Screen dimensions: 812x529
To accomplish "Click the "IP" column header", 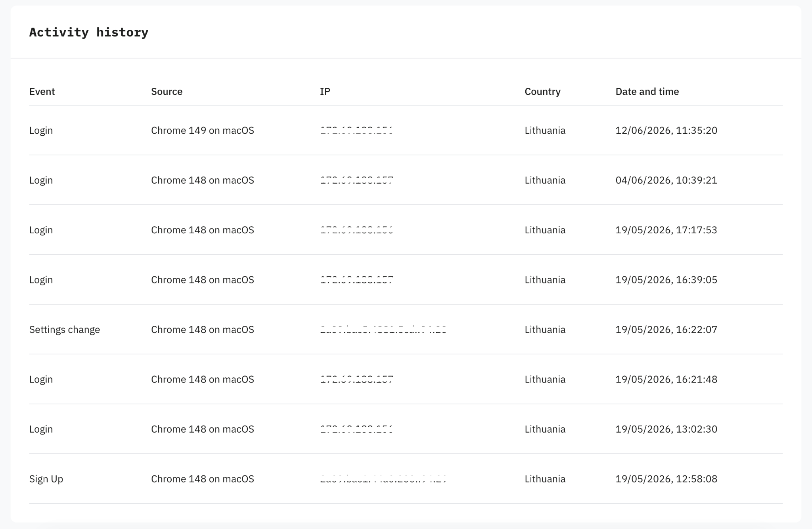I will click(325, 92).
